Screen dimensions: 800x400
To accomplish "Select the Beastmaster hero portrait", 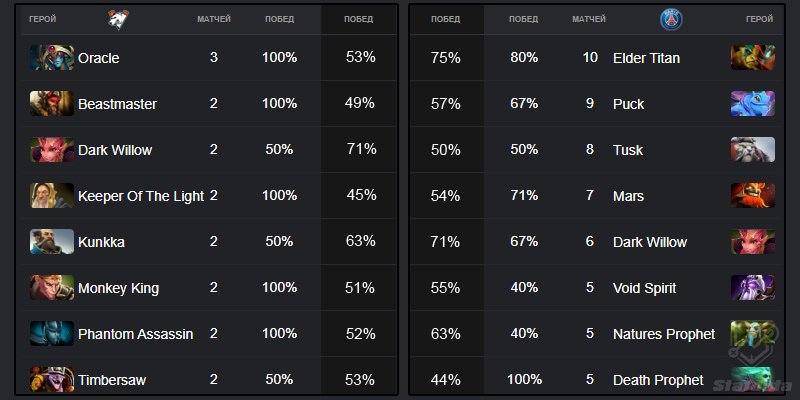I will pyautogui.click(x=52, y=104).
